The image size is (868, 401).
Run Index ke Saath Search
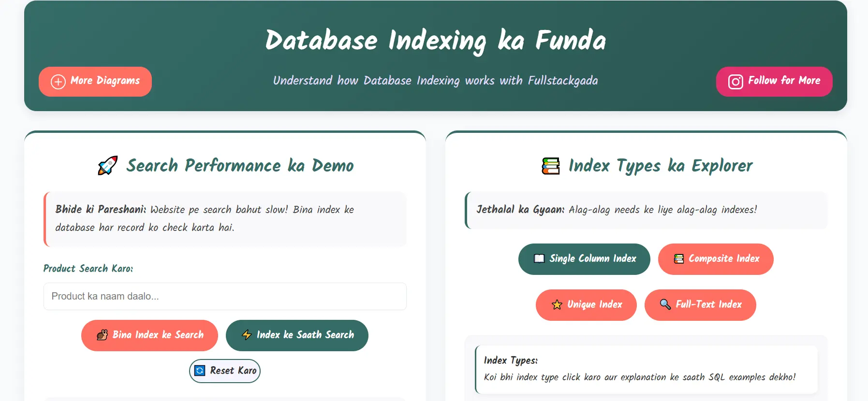[x=297, y=335]
